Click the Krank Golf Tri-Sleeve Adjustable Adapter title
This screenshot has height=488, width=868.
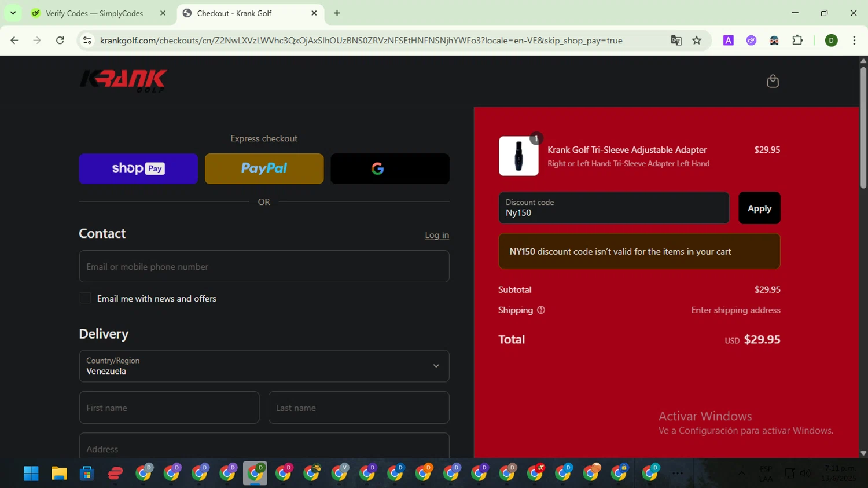coord(627,150)
